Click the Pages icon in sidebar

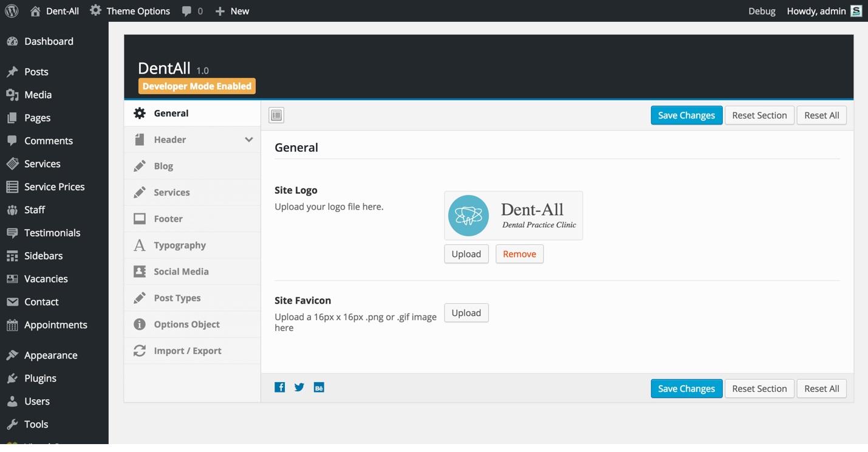(x=12, y=118)
